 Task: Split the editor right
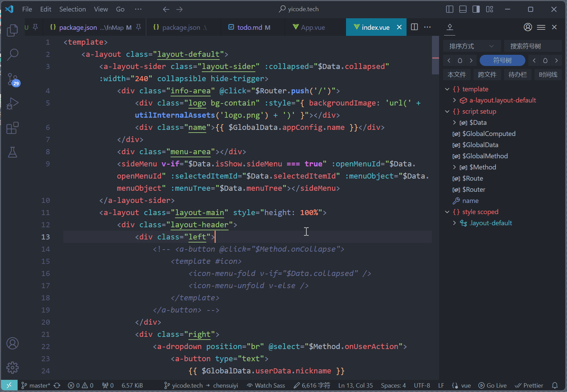coord(414,27)
